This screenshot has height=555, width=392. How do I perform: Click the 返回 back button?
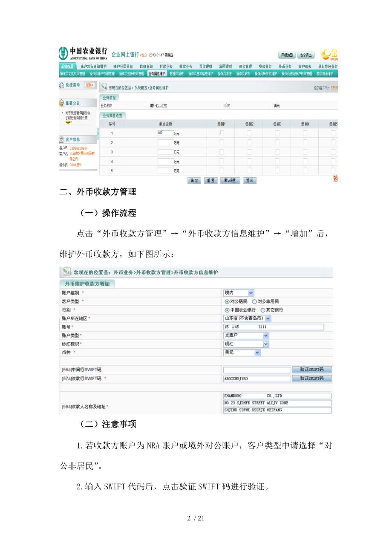pos(250,180)
